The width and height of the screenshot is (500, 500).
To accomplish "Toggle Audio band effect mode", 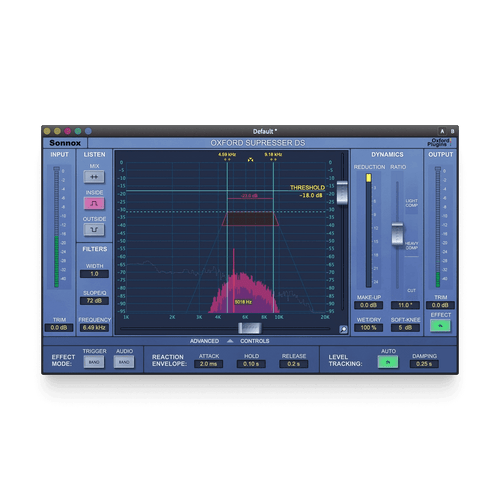I will click(x=124, y=362).
